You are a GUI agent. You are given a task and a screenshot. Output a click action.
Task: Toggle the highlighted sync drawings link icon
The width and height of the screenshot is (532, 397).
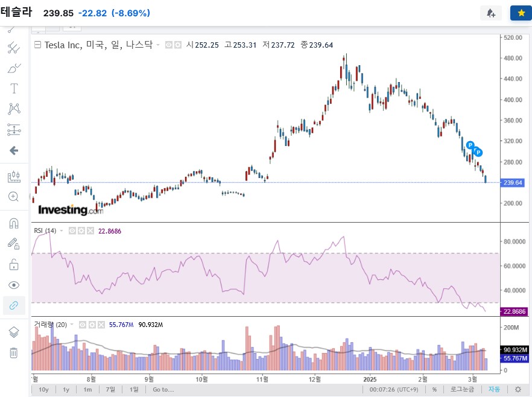[14, 305]
